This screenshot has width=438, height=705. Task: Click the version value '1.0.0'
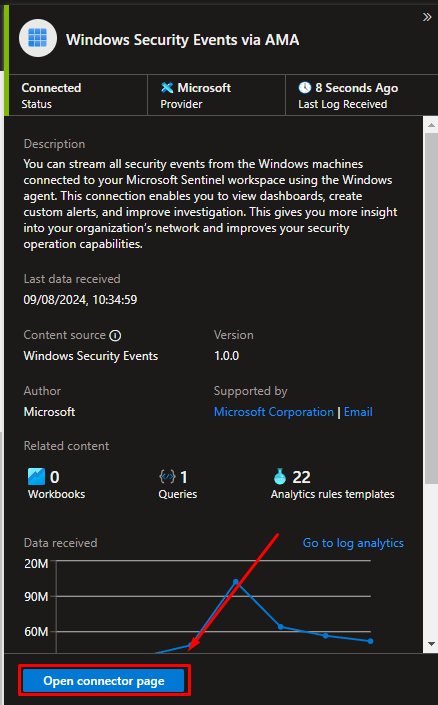point(226,356)
